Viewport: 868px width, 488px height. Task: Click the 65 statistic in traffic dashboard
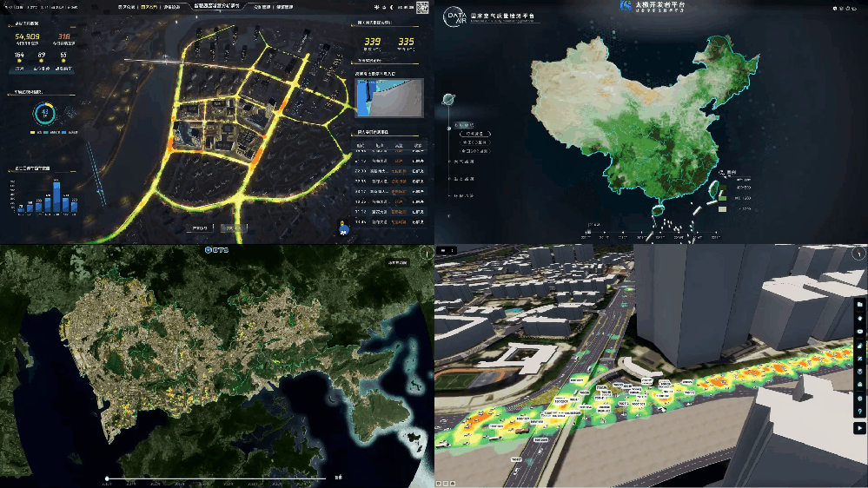pyautogui.click(x=63, y=56)
